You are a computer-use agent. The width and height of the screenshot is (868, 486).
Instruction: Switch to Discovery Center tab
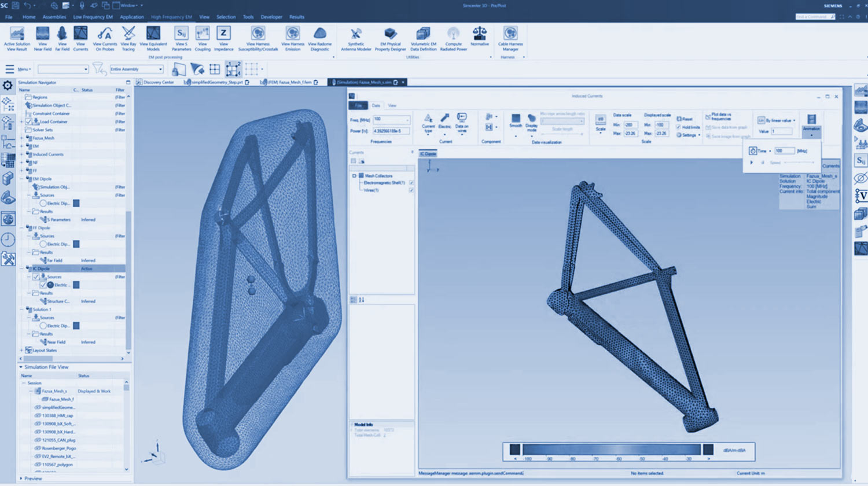tap(155, 82)
